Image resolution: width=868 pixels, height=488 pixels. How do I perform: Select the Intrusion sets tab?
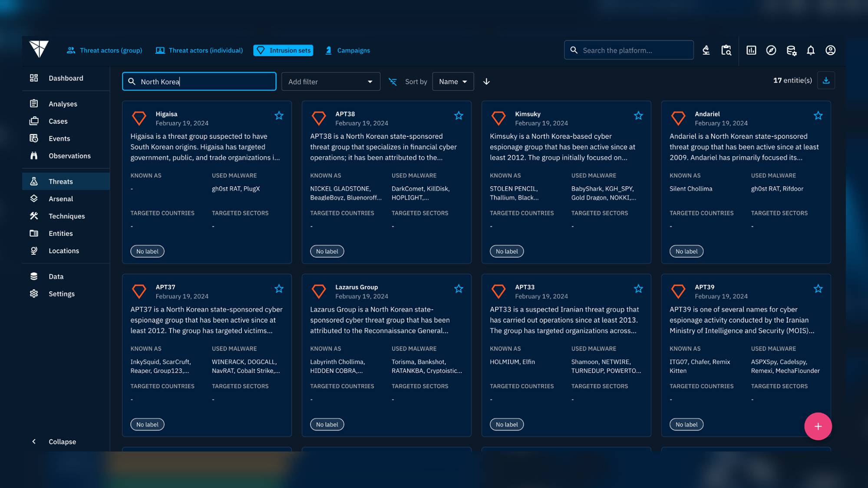tap(283, 50)
